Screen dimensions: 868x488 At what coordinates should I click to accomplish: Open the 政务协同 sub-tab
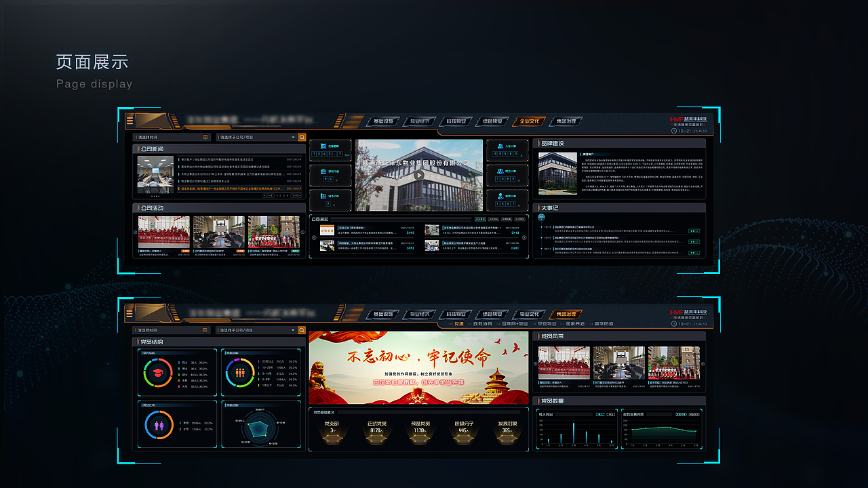click(482, 324)
